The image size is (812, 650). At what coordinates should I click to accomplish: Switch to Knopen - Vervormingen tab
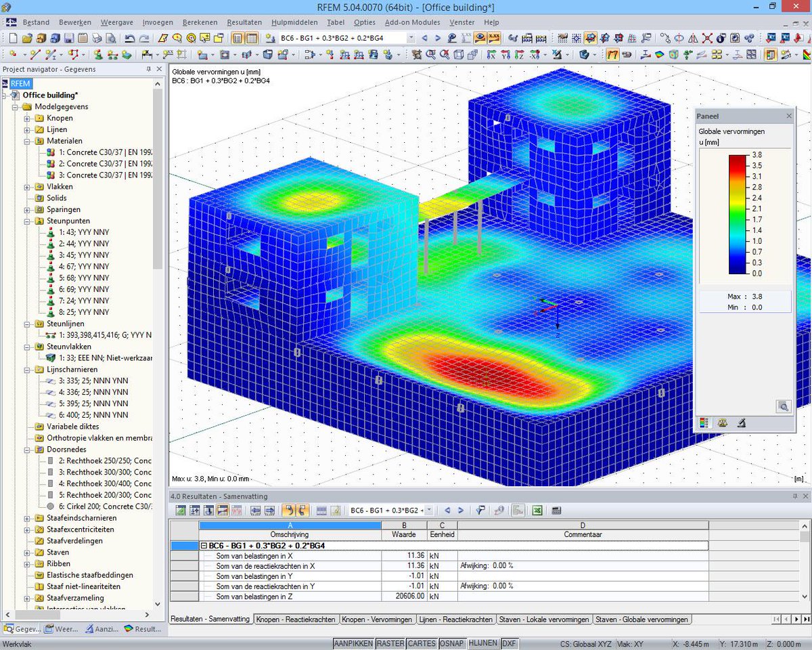pos(377,620)
